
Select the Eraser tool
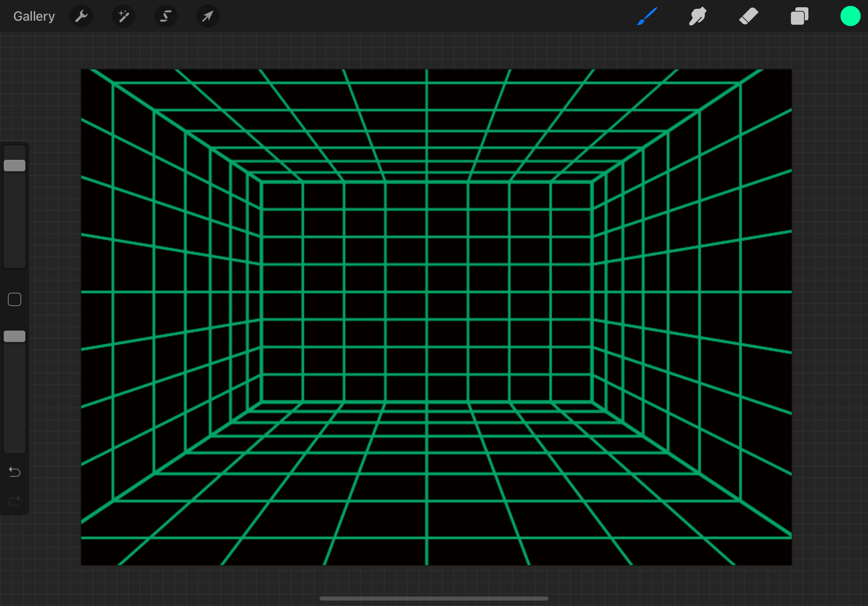pos(748,16)
